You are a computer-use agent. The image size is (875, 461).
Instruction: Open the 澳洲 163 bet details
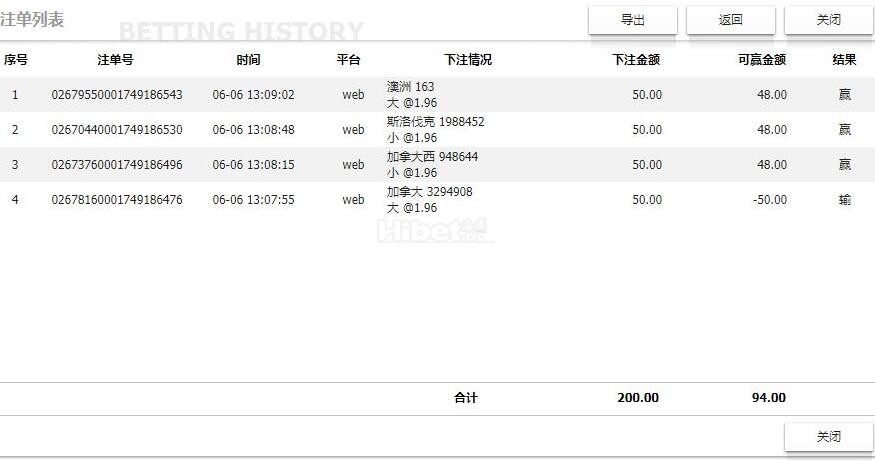[x=411, y=87]
